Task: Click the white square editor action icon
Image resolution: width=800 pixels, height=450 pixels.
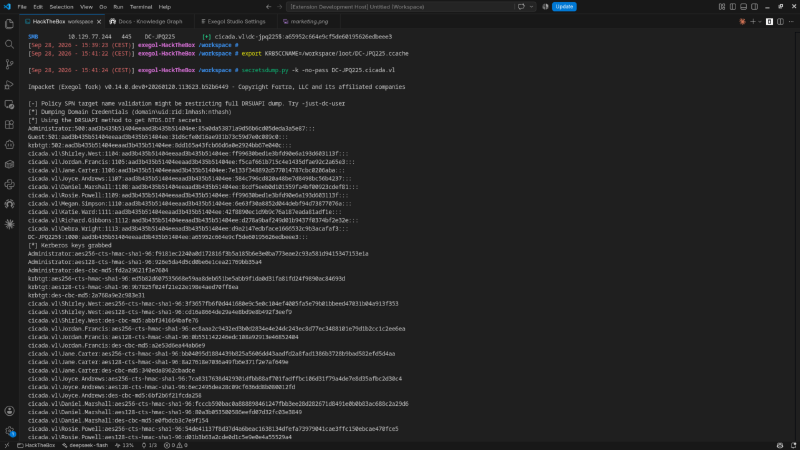Action: click(769, 21)
